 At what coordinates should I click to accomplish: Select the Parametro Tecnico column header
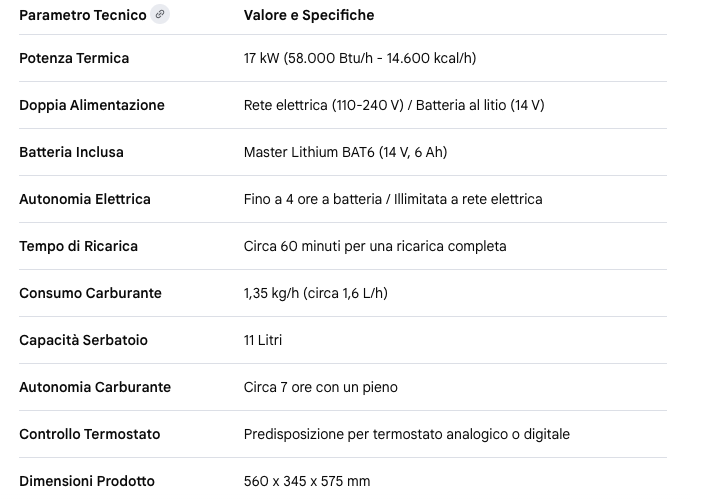(83, 15)
